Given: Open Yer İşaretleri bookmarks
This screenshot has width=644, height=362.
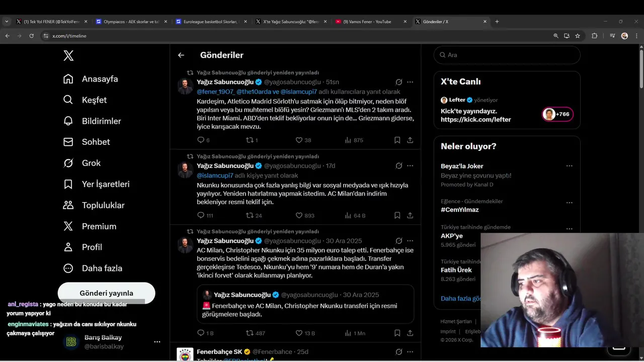Looking at the screenshot, I should [x=96, y=185].
